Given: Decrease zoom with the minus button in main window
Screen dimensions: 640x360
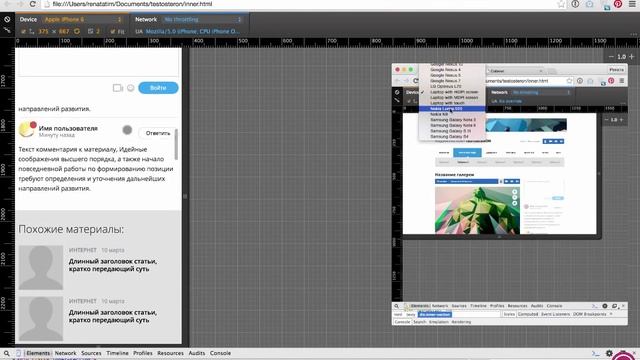Looking at the screenshot, I should [x=611, y=57].
